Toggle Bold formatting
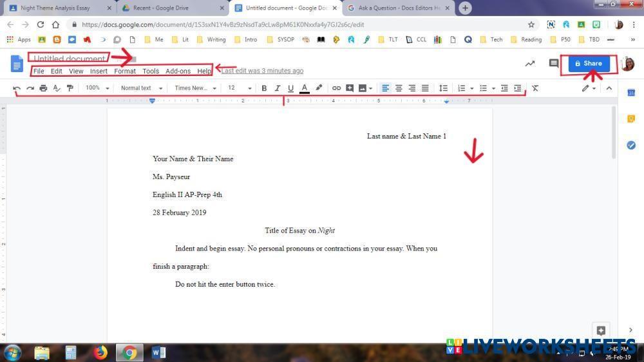644x362 pixels. 264,88
